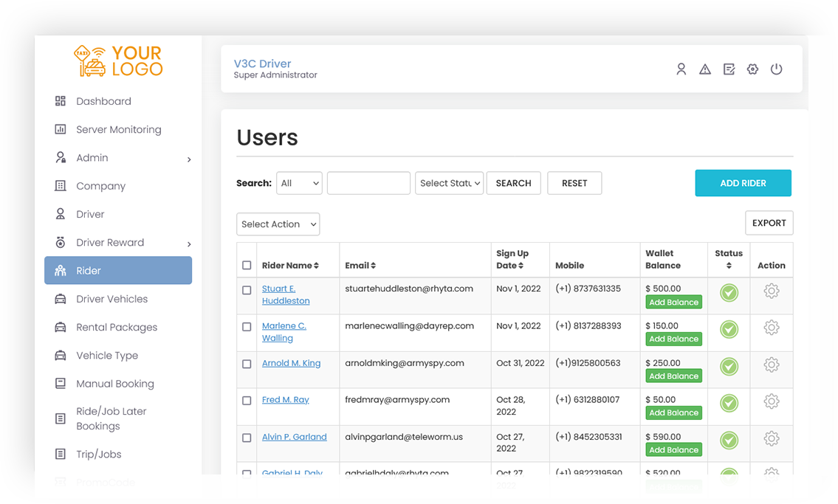Open the warning alerts triangle icon
Image resolution: width=838 pixels, height=504 pixels.
tap(705, 69)
